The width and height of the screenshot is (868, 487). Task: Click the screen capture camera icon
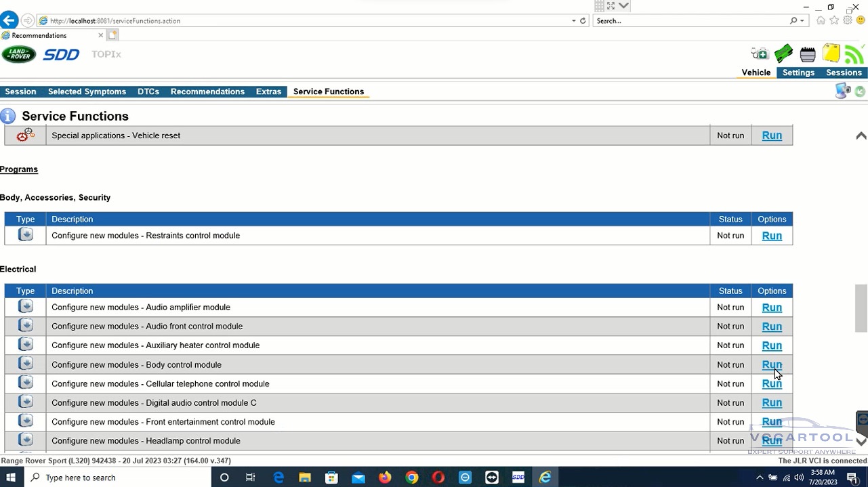[842, 91]
